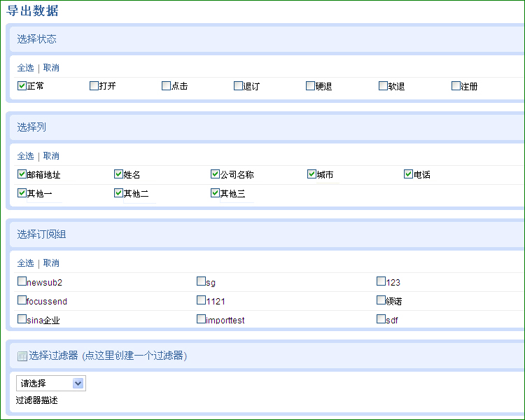Click 取消 under 选择列
525x420 pixels.
(51, 155)
